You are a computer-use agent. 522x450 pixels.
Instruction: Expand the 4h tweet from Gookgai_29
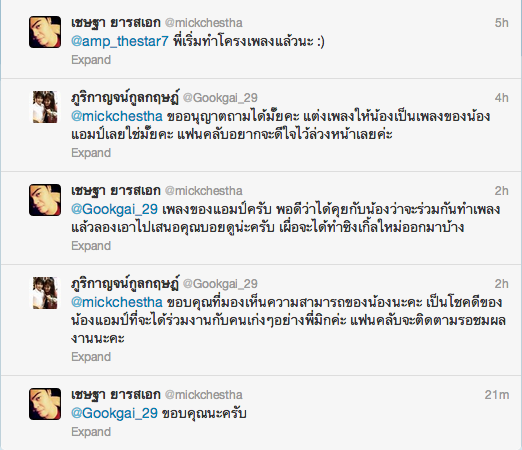tap(91, 153)
